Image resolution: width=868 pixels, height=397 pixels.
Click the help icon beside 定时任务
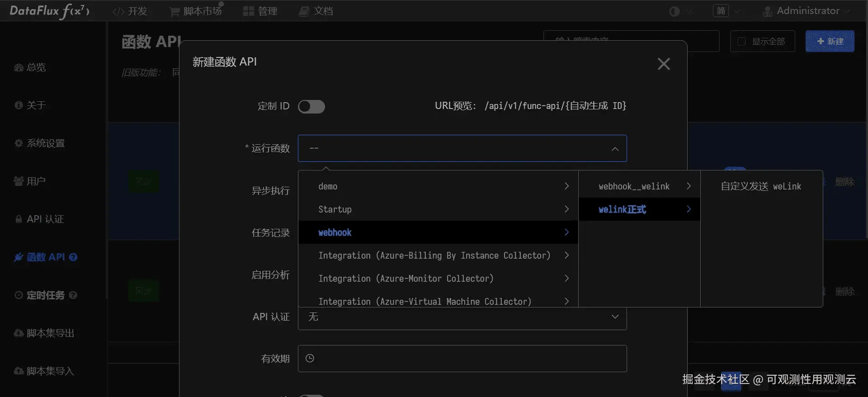tap(73, 295)
